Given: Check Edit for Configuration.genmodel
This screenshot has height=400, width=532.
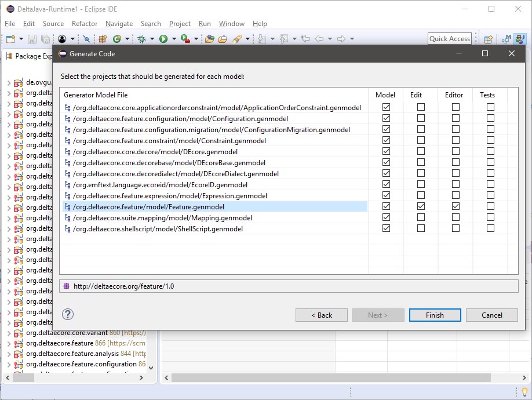Looking at the screenshot, I should [421, 118].
